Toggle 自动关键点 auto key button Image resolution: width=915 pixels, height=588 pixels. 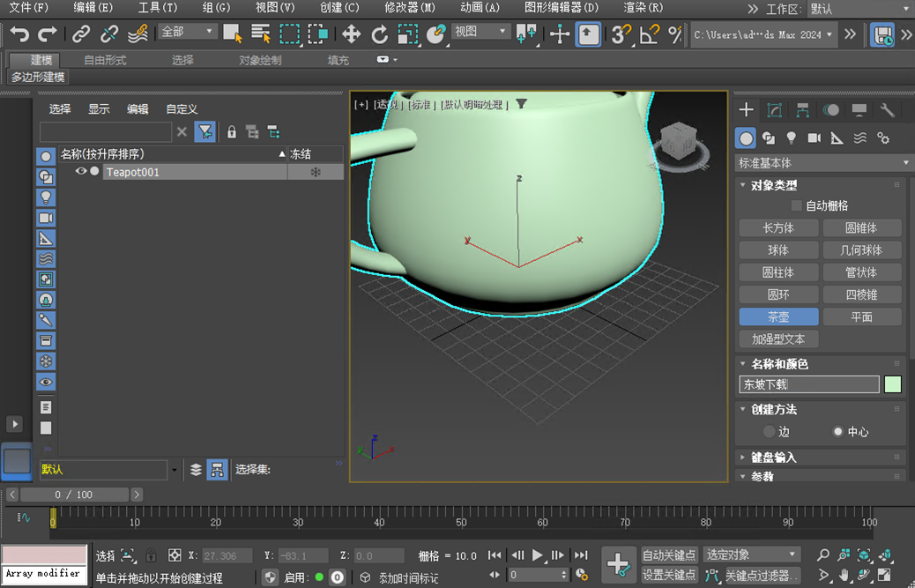coord(669,555)
